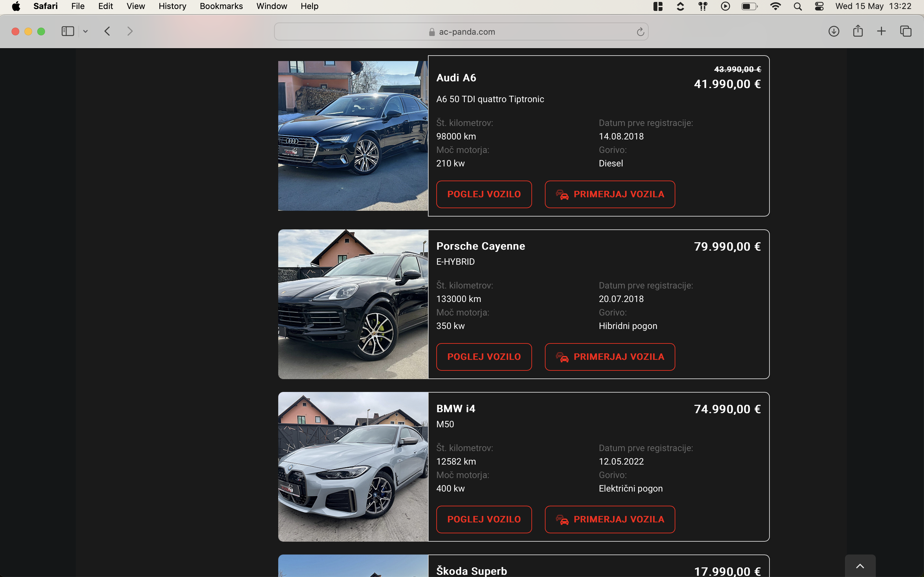Open the Porsche Cayenne photo
This screenshot has width=924, height=577.
coord(353,304)
